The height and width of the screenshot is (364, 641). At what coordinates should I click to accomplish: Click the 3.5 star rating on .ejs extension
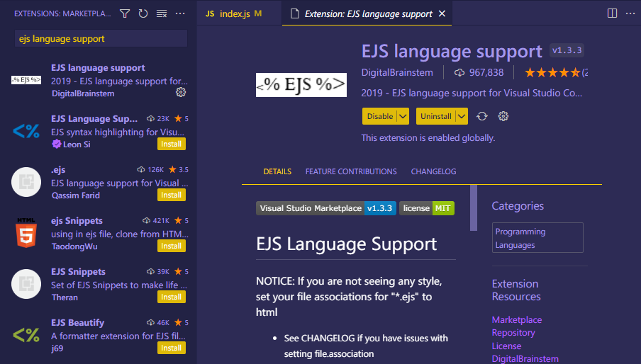(184, 169)
